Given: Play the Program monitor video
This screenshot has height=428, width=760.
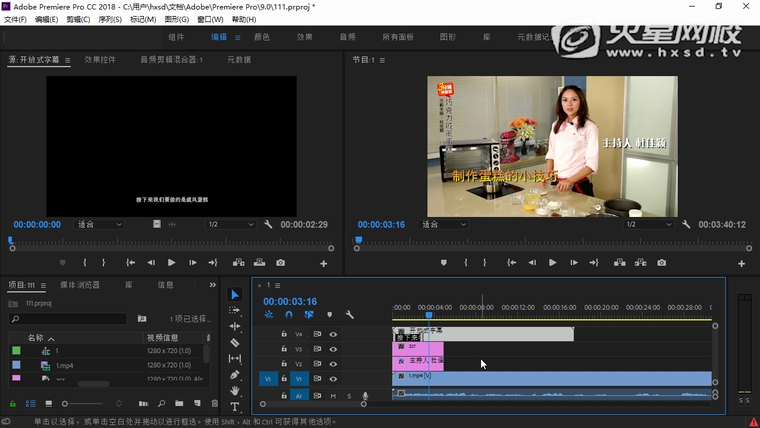Looking at the screenshot, I should pyautogui.click(x=553, y=263).
